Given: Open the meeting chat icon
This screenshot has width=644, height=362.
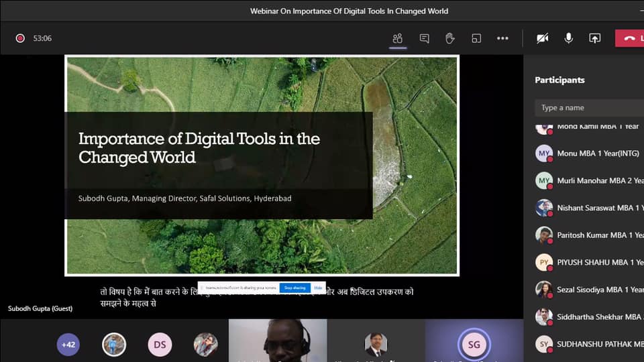Looking at the screenshot, I should click(x=424, y=38).
